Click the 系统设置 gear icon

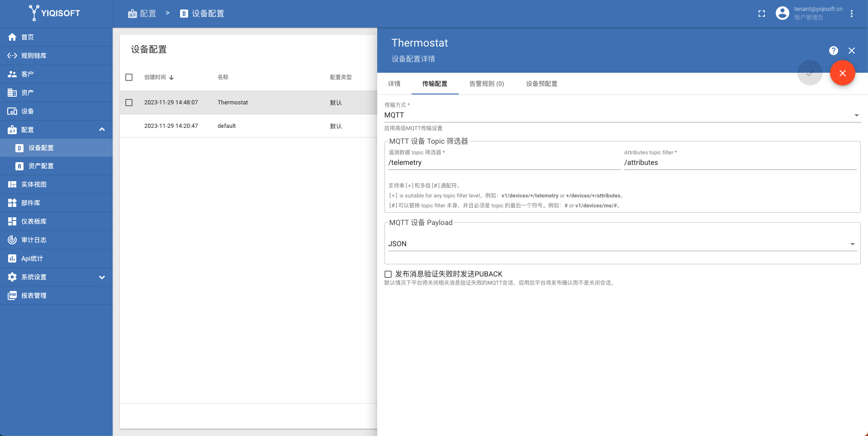pyautogui.click(x=12, y=277)
